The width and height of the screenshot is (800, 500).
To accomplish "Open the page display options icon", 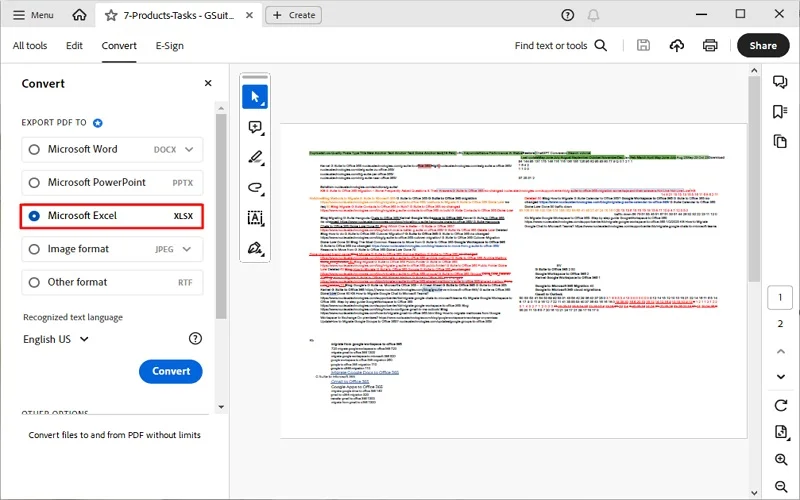I will [x=781, y=432].
